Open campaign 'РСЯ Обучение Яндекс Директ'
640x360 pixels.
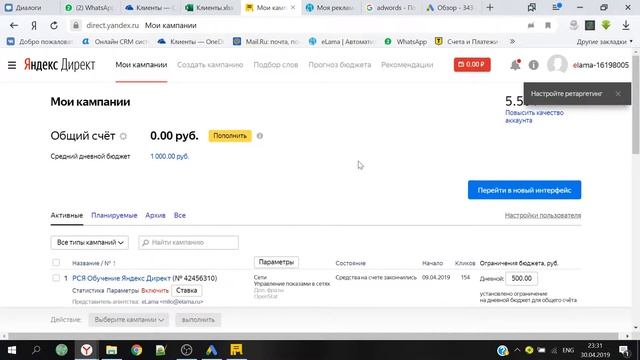coord(121,278)
